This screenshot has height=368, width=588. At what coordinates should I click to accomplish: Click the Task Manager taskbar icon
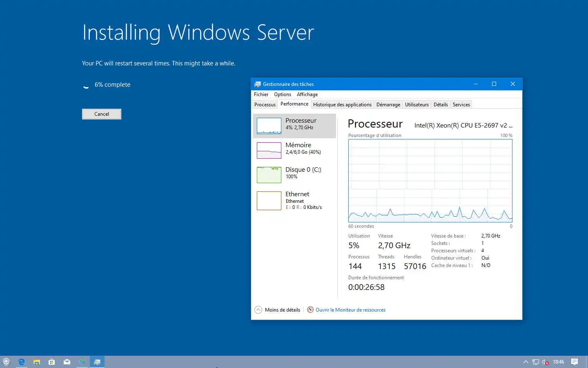coord(97,362)
